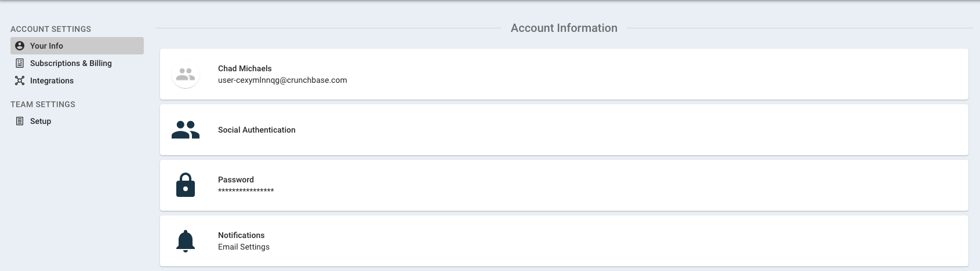This screenshot has width=980, height=271.
Task: Click the Email Settings text
Action: pyautogui.click(x=244, y=247)
